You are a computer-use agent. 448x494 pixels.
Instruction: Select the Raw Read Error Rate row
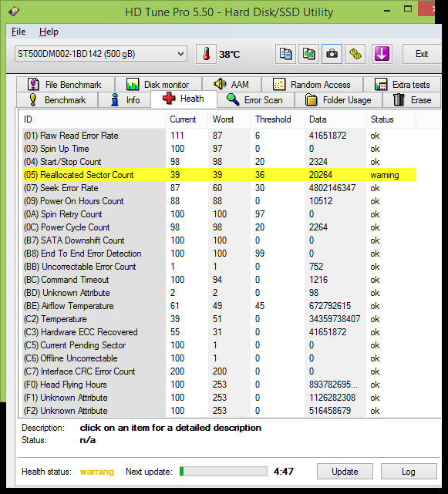(x=220, y=136)
